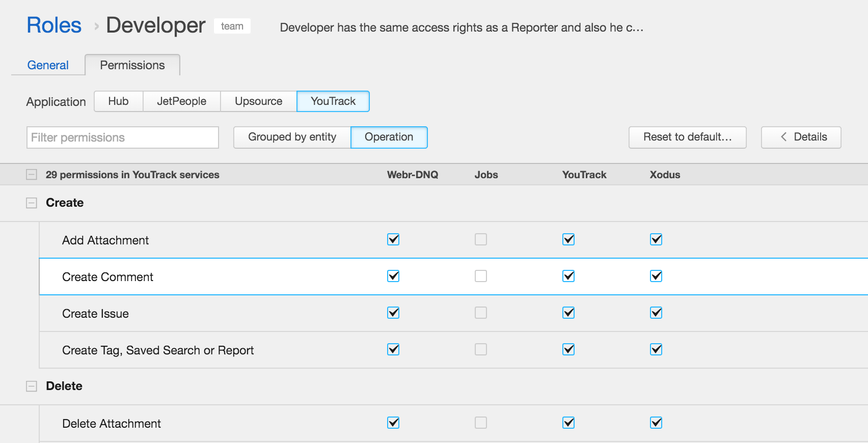Choose the JetPeople application
The image size is (868, 443).
click(x=182, y=101)
